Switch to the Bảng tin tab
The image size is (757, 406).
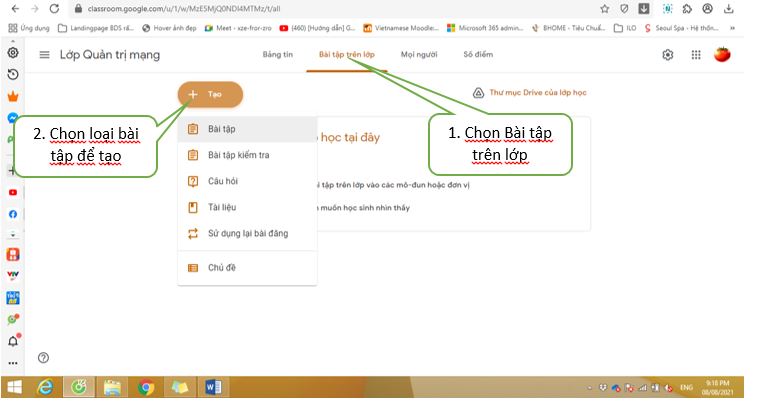pyautogui.click(x=277, y=55)
